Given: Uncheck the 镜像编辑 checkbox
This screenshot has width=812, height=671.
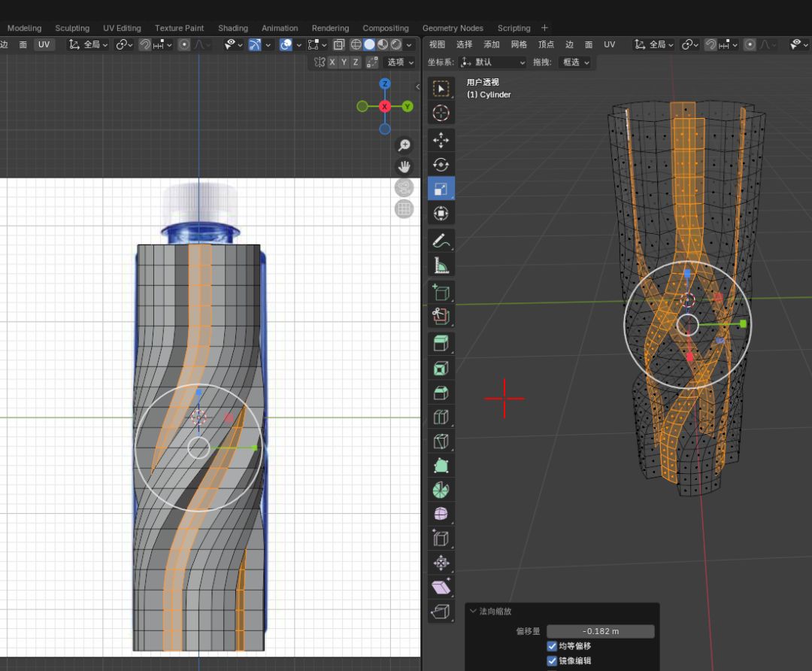Looking at the screenshot, I should coord(552,660).
